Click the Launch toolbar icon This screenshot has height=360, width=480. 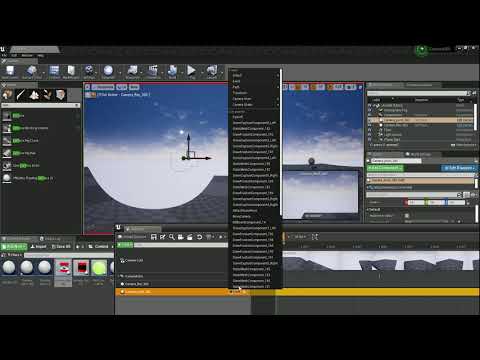212,72
